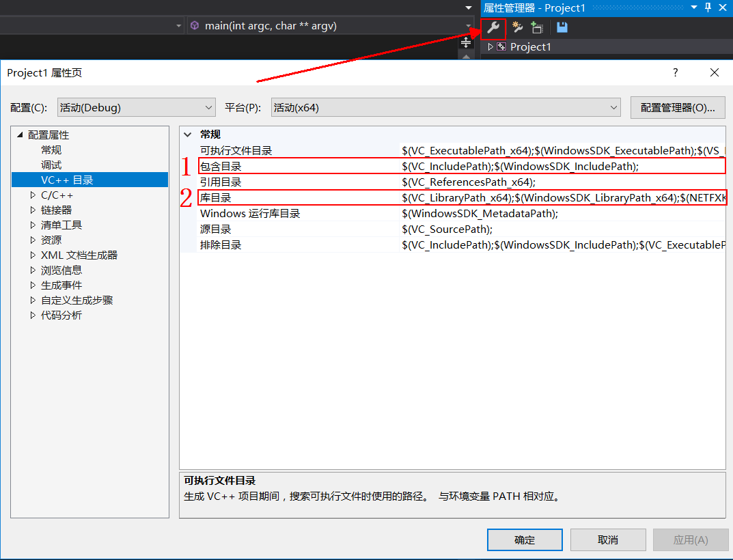Collapse the 常规 property group chevron
733x560 pixels.
pos(187,135)
